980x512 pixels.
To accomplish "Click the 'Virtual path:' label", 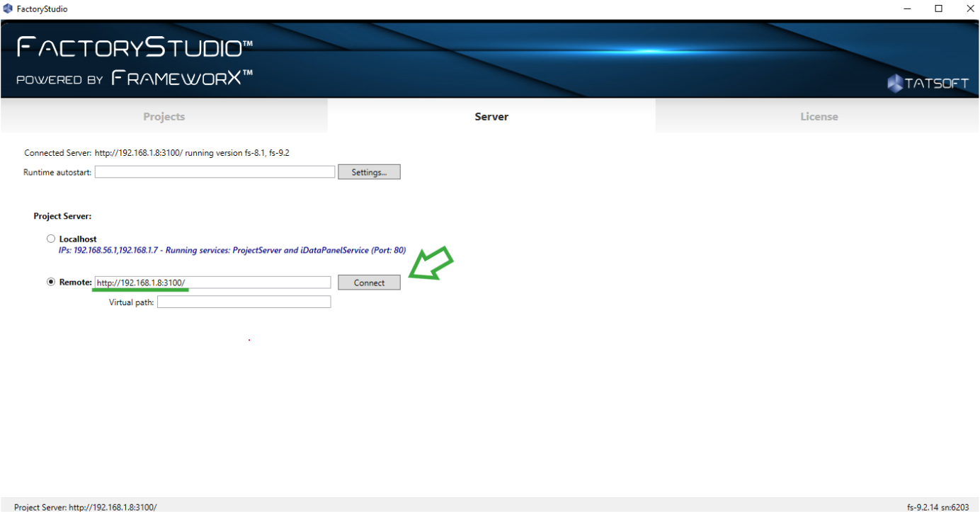I will tap(131, 302).
